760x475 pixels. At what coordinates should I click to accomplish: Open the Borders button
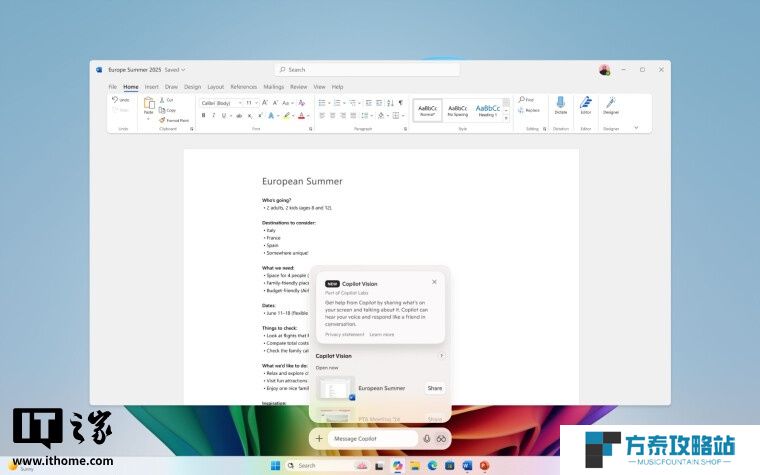(x=396, y=115)
